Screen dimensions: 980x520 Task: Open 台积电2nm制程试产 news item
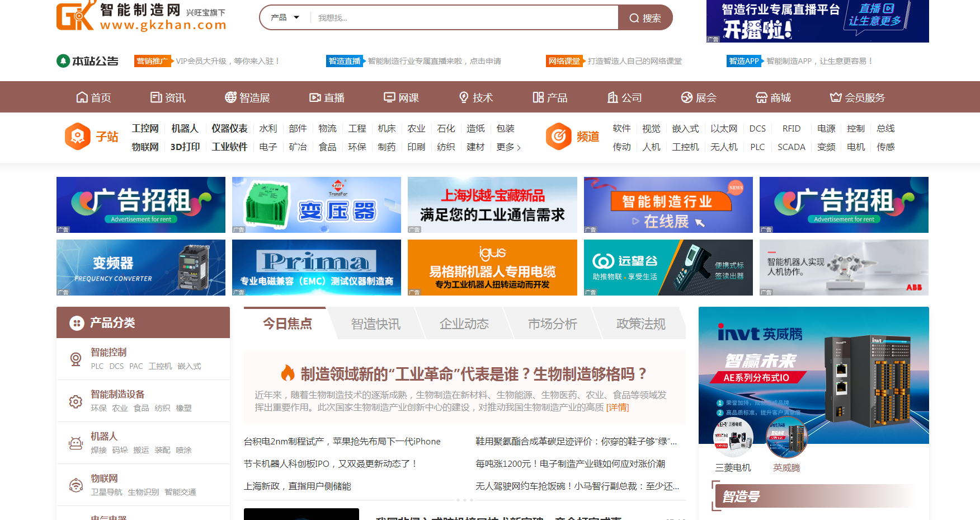coord(342,442)
